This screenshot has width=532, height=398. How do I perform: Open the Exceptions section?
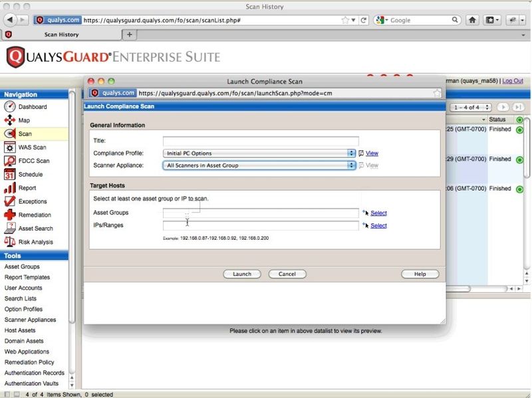pyautogui.click(x=33, y=201)
